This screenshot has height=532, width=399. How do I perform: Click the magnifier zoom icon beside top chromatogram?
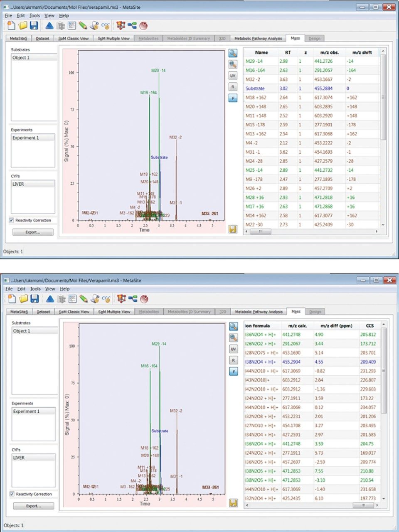pyautogui.click(x=233, y=53)
